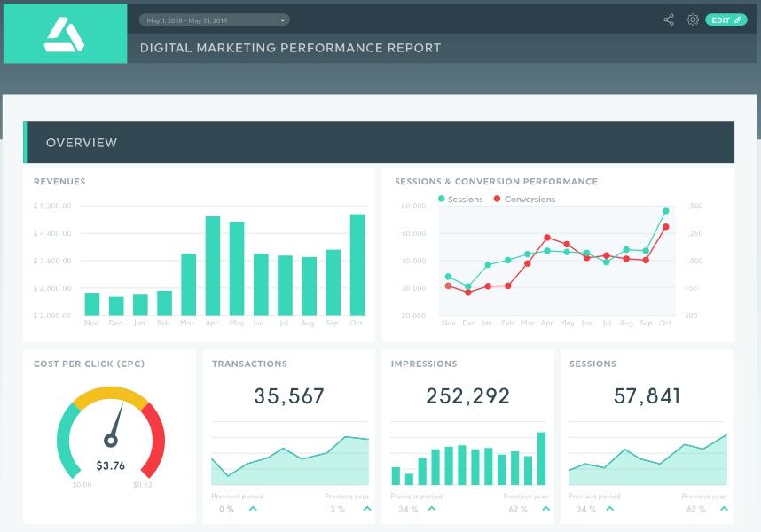This screenshot has width=761, height=532.
Task: Click the $ 5,200.00 axis label
Action: [52, 206]
